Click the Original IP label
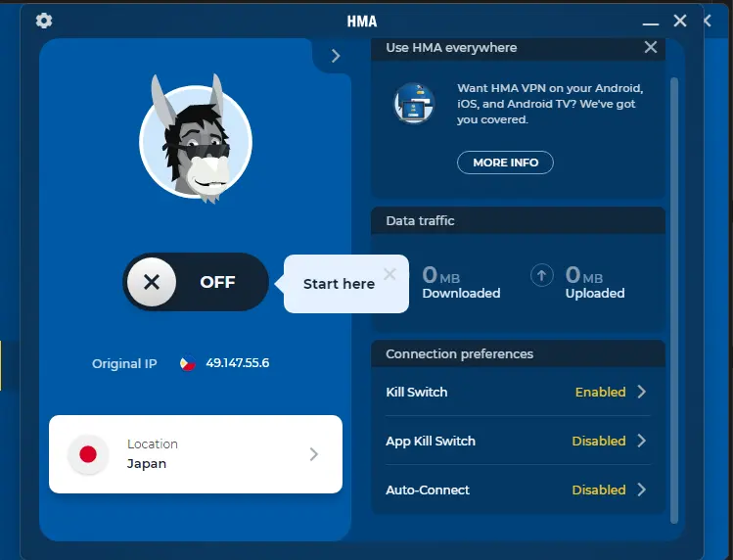 [x=124, y=363]
